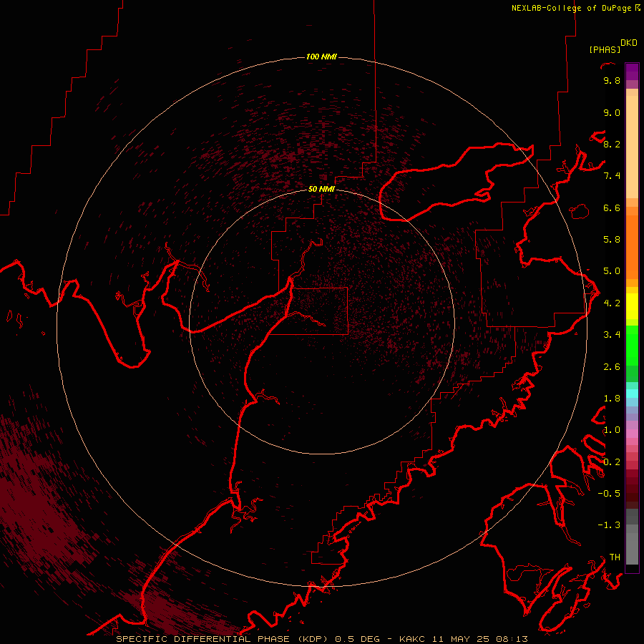
Task: Click the 6.6 value on the color scale
Action: [x=612, y=208]
